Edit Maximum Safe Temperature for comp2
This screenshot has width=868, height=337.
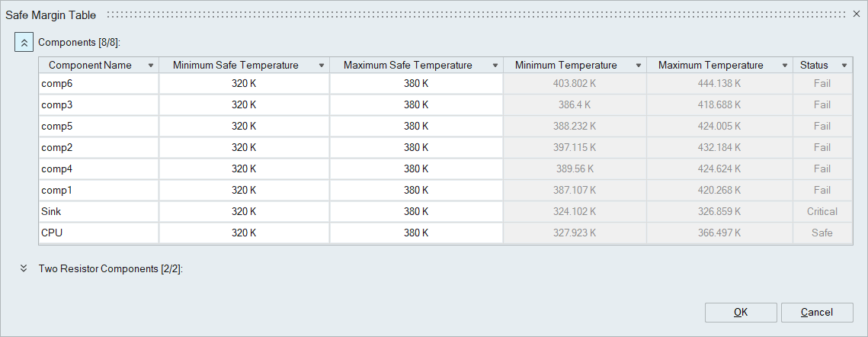coord(416,147)
